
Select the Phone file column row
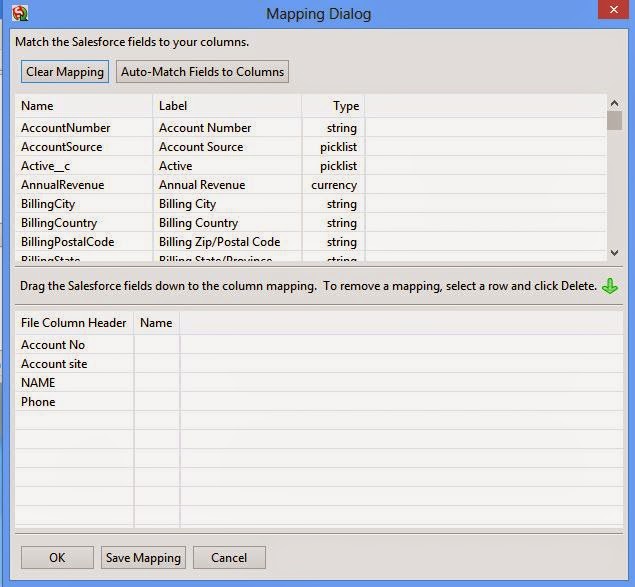tap(319, 402)
